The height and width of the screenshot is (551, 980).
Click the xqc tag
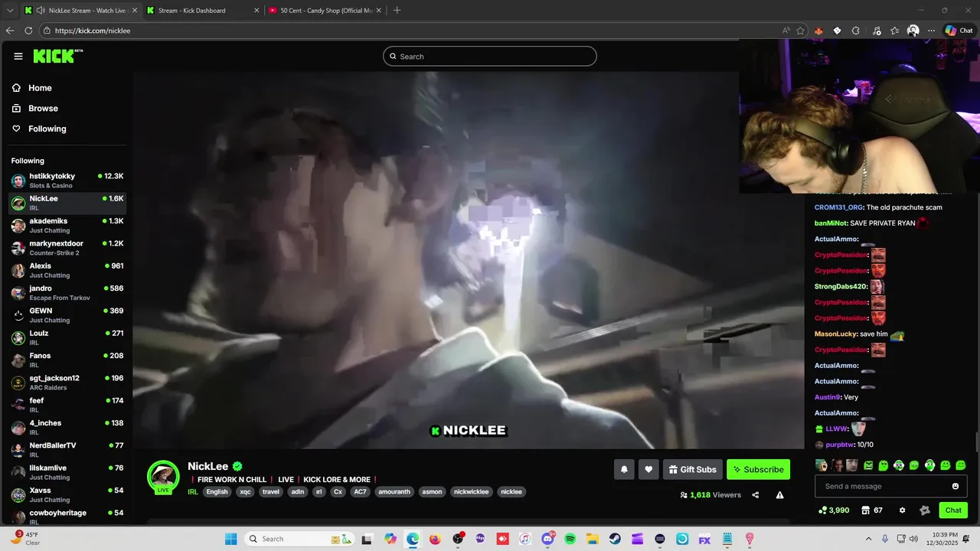click(245, 492)
